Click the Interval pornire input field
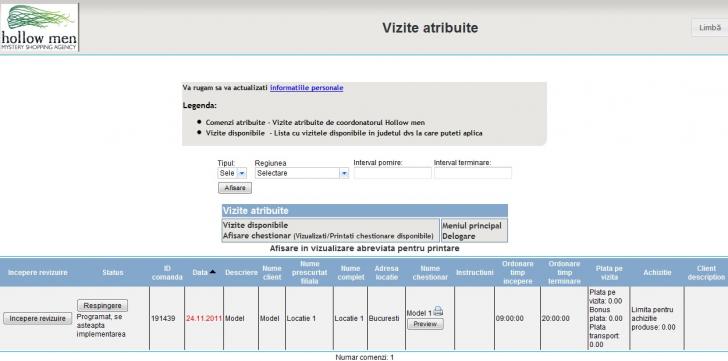The width and height of the screenshot is (728, 361). click(x=392, y=173)
